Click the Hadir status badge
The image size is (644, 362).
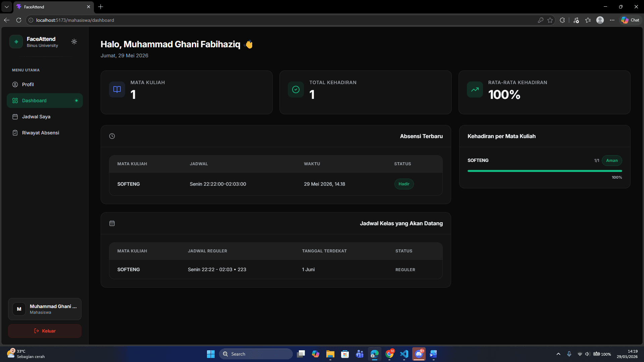pos(404,184)
